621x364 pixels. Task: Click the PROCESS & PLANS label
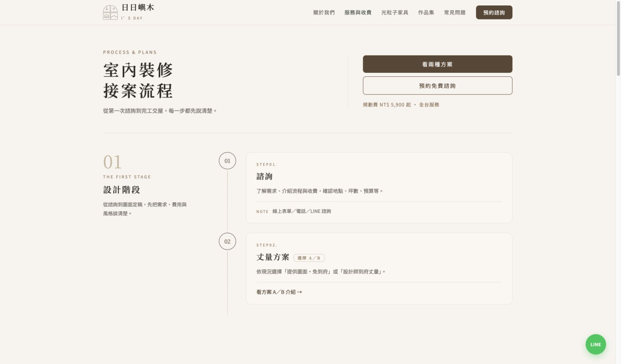click(130, 52)
